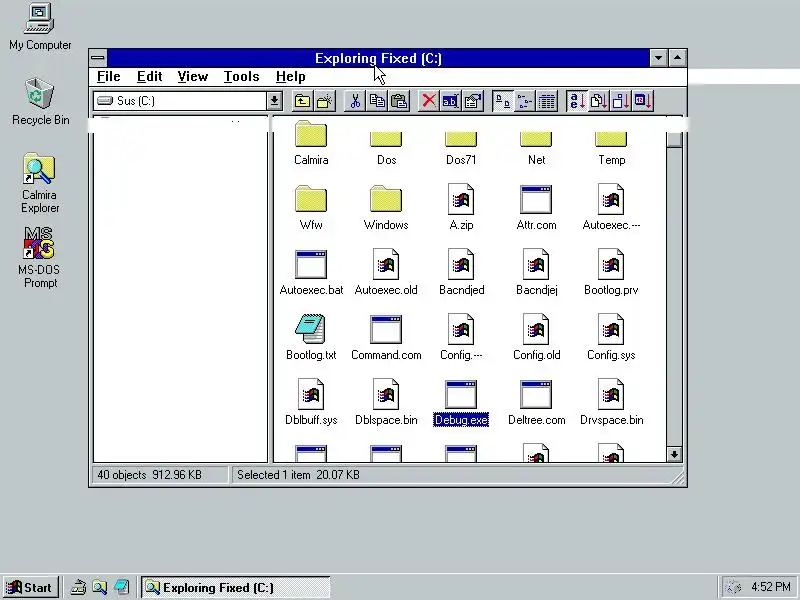Sort files by type

click(x=598, y=101)
